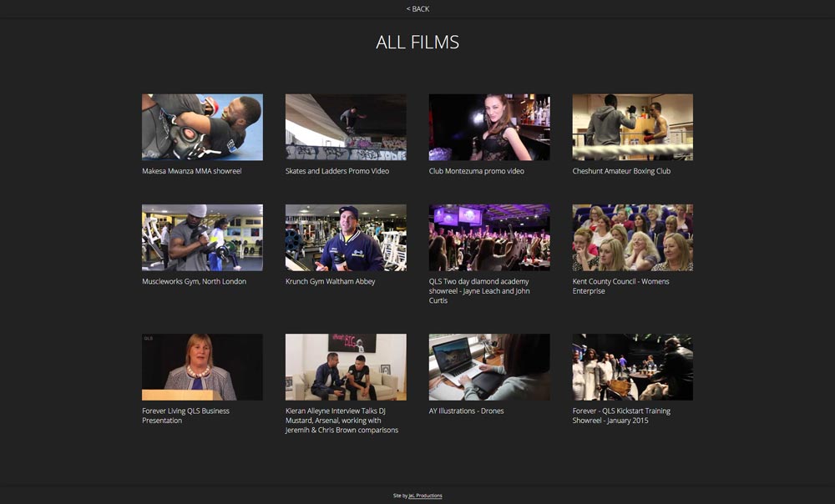
Task: Click the BACK navigation link
Action: pyautogui.click(x=416, y=8)
